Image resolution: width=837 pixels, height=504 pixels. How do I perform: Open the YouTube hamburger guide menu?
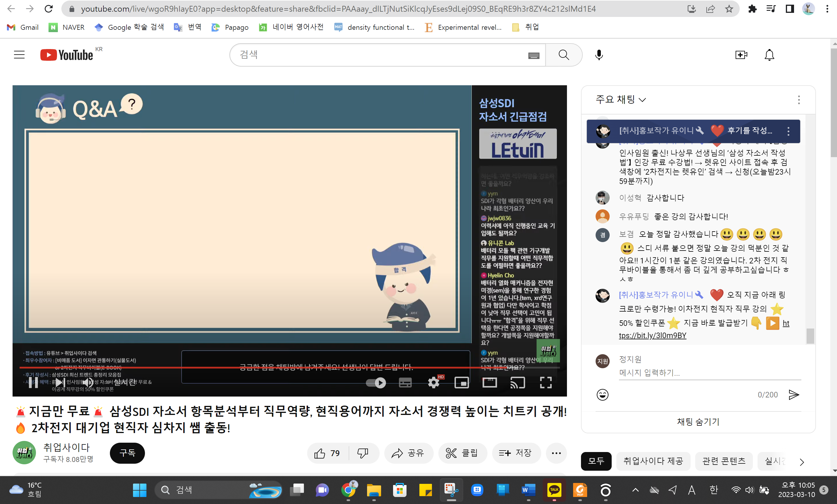(x=19, y=55)
